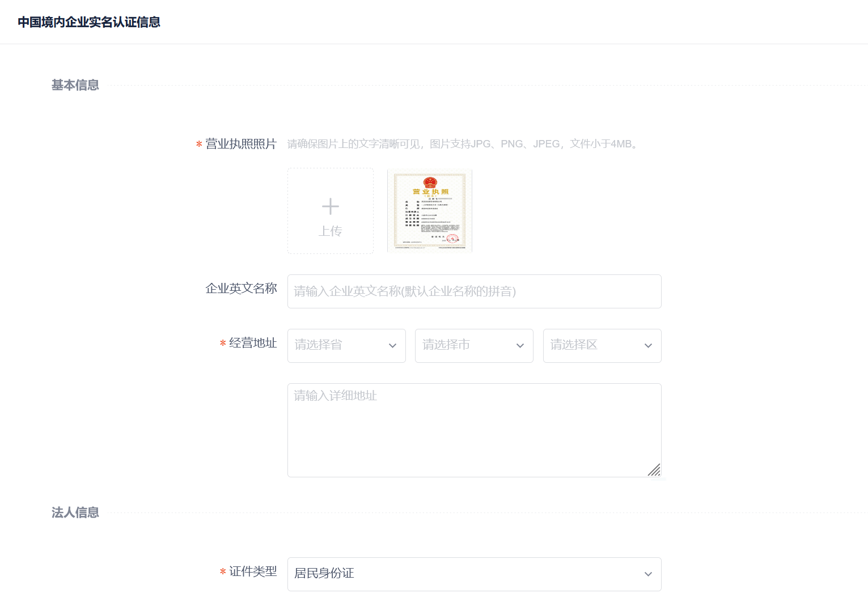Open the 请选择省 province dropdown
The height and width of the screenshot is (593, 868).
point(340,345)
